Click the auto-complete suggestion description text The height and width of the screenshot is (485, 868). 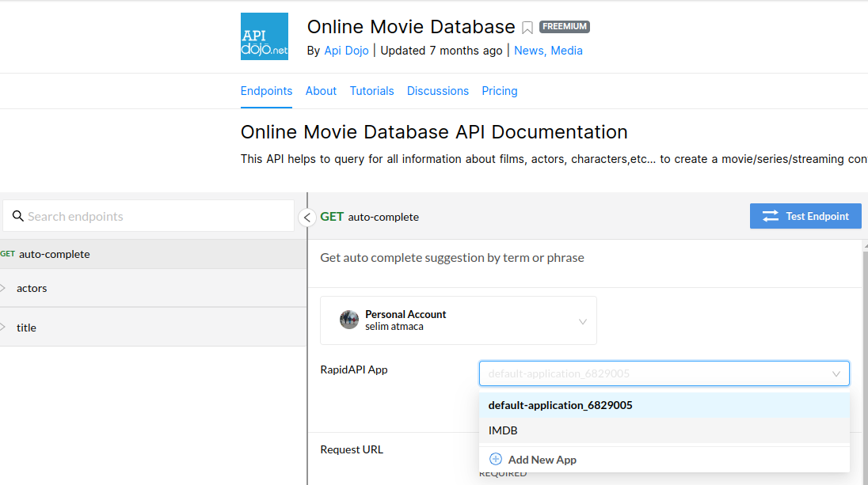(452, 258)
